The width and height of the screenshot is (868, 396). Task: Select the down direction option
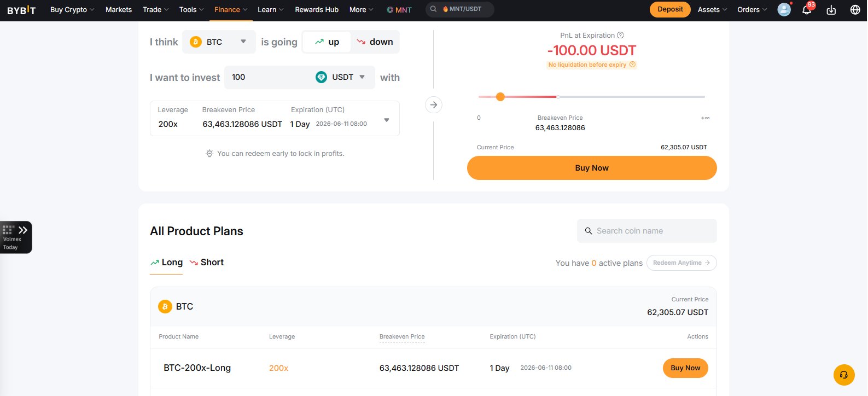[x=375, y=42]
